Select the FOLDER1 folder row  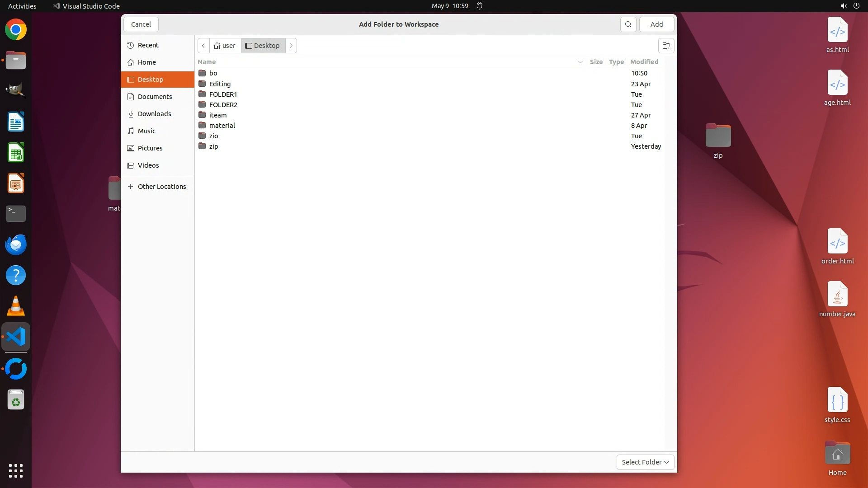pos(223,94)
